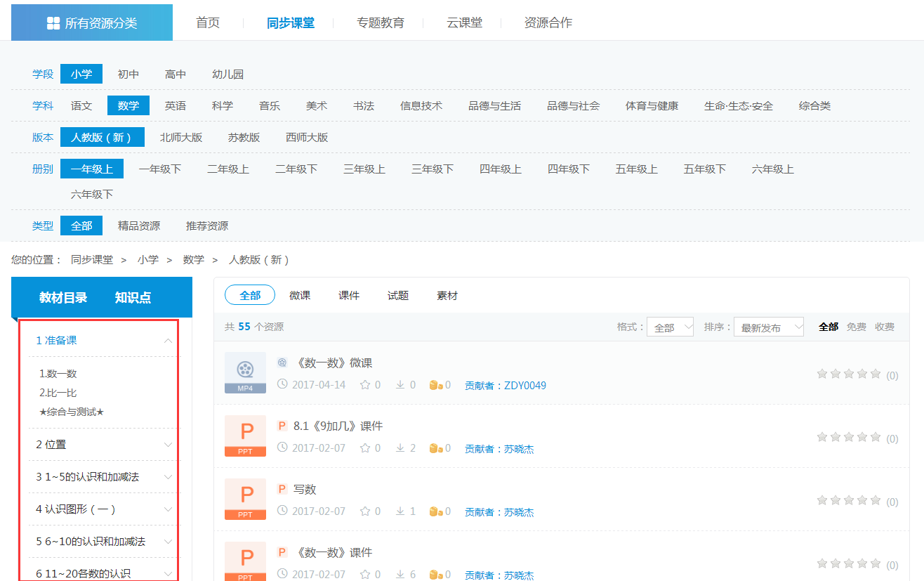Select 初中 school stage filter

click(128, 74)
